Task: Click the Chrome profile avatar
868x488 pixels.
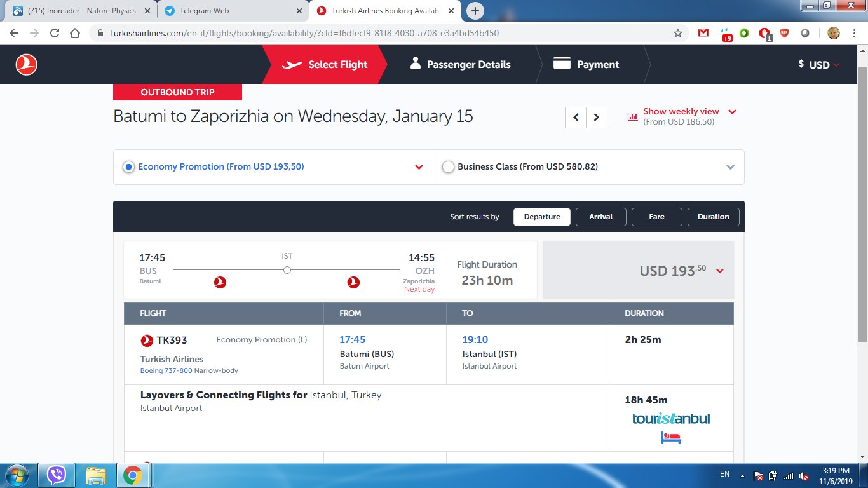Action: (x=834, y=33)
